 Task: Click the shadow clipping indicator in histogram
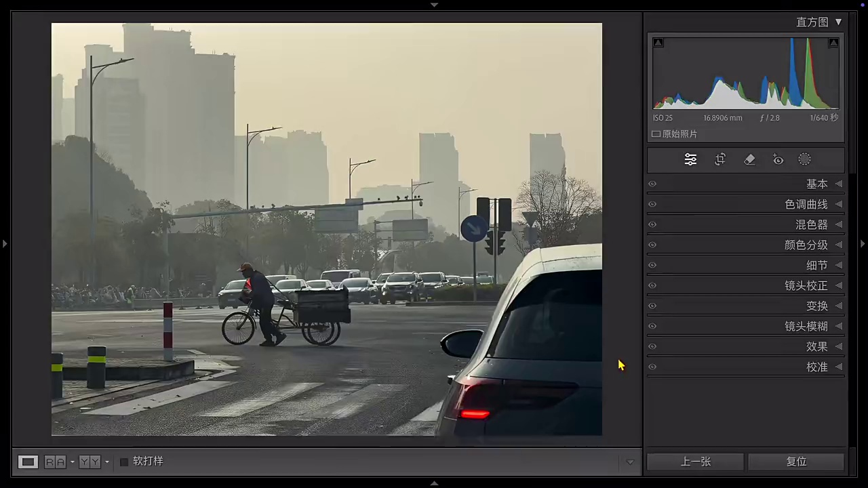[658, 43]
